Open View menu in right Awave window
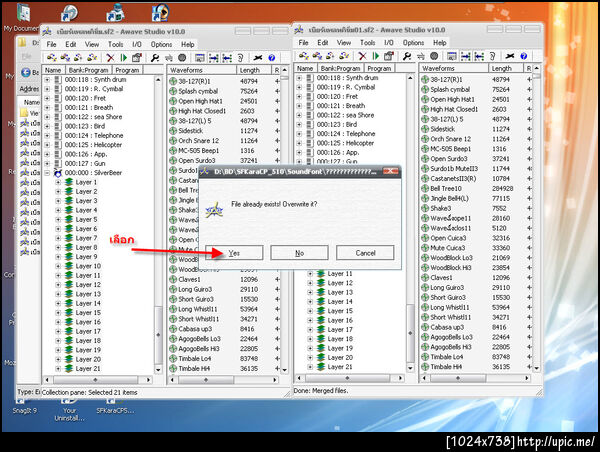The height and width of the screenshot is (452, 600). [344, 43]
